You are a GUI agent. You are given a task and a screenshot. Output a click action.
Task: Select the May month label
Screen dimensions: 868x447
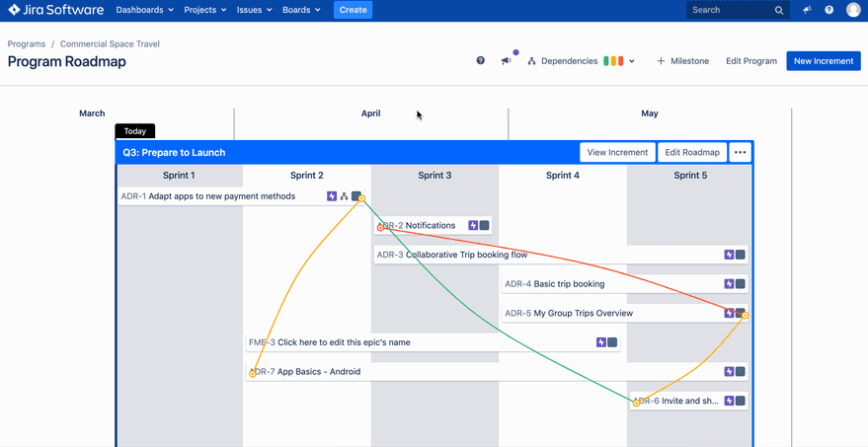[650, 113]
